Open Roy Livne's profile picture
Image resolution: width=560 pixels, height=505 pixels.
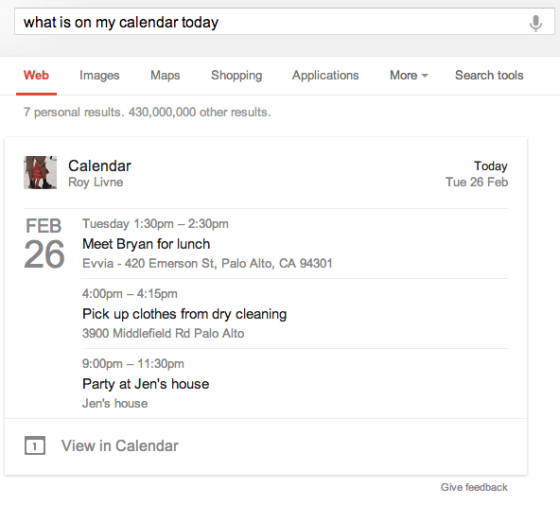point(40,172)
